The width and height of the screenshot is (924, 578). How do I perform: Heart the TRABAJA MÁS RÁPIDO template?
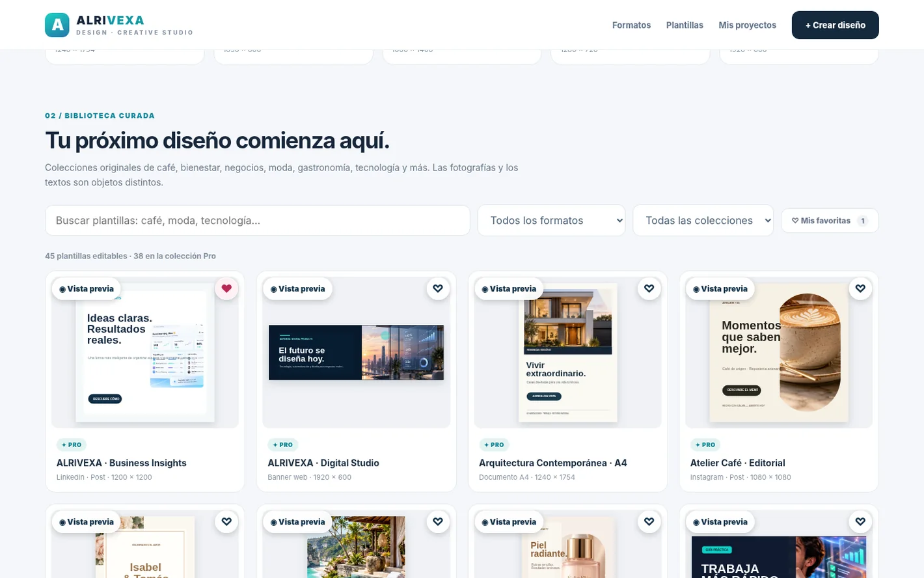[860, 521]
